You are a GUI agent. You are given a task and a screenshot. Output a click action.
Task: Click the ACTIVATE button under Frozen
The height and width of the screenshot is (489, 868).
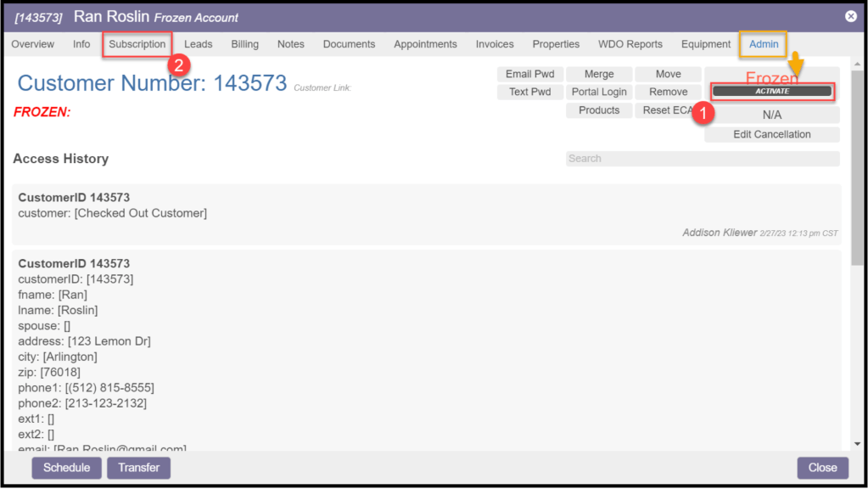pyautogui.click(x=772, y=92)
